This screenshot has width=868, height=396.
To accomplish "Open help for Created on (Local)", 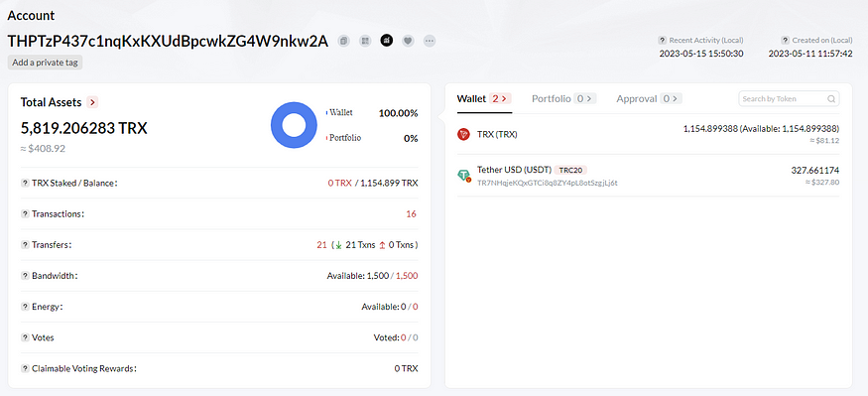I will tap(785, 41).
